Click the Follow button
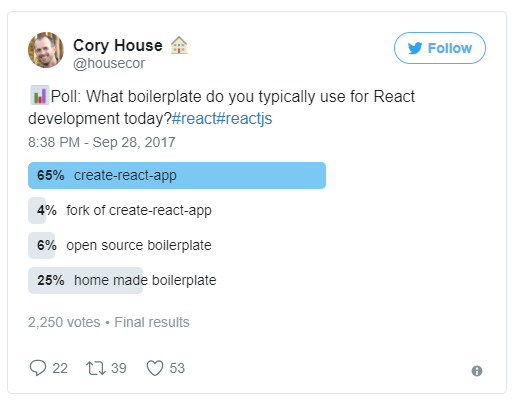Screen dimensions: 517x404 (x=440, y=48)
